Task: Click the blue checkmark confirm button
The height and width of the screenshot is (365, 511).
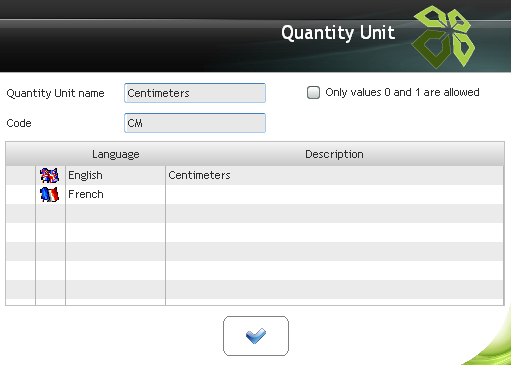Action: [x=256, y=336]
